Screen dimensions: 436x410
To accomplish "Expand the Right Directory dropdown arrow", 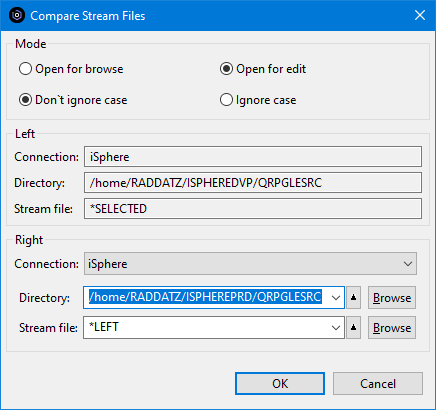I will (x=336, y=297).
